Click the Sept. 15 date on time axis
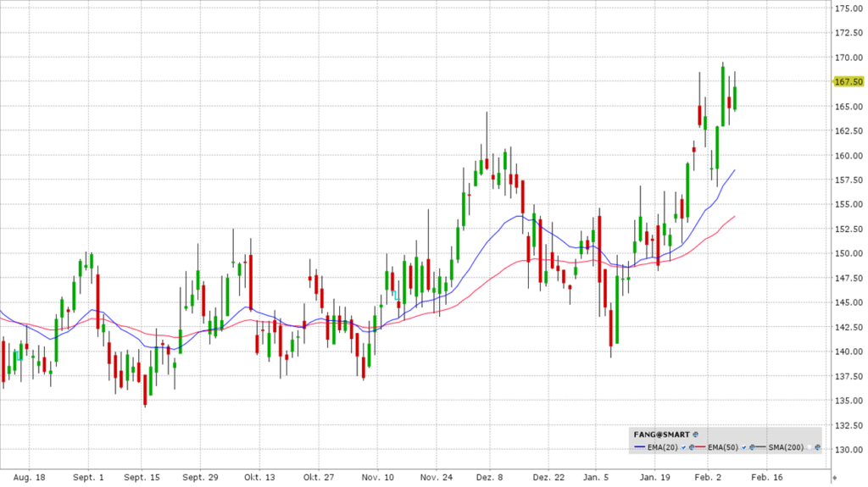The width and height of the screenshot is (868, 487). tap(141, 477)
